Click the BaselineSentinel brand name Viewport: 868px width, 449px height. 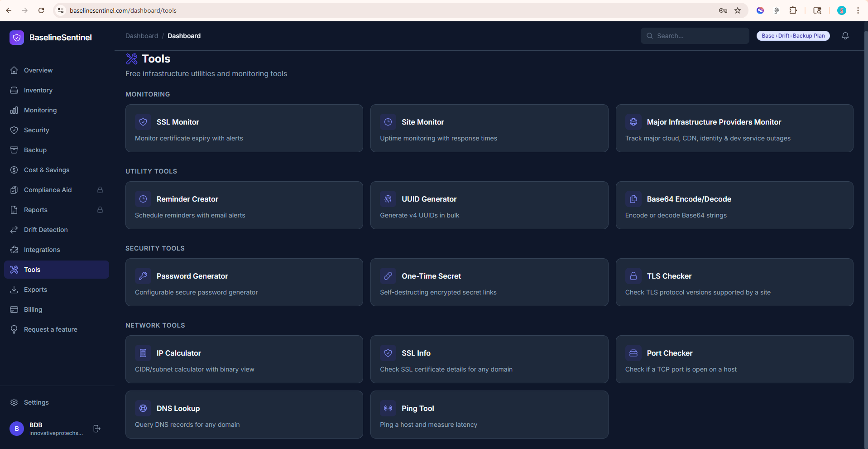61,38
